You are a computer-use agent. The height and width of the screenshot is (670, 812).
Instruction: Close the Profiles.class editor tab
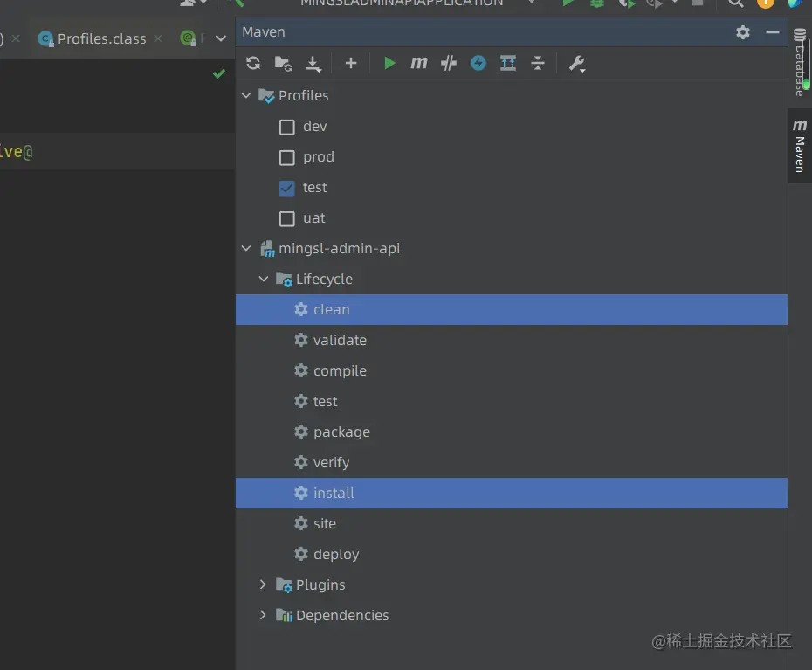coord(158,38)
